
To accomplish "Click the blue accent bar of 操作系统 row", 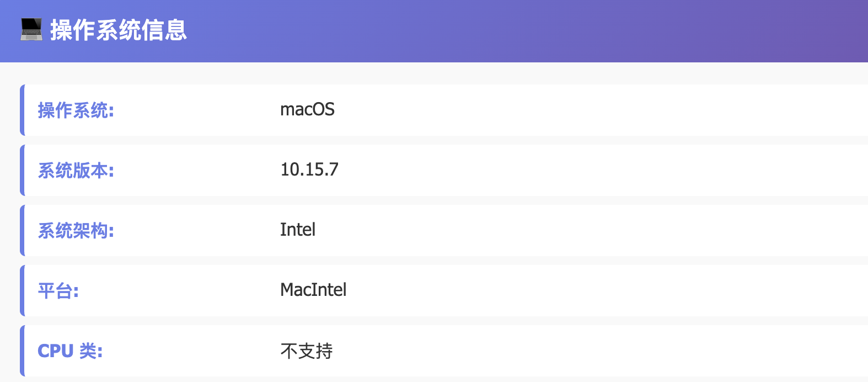I will 23,110.
